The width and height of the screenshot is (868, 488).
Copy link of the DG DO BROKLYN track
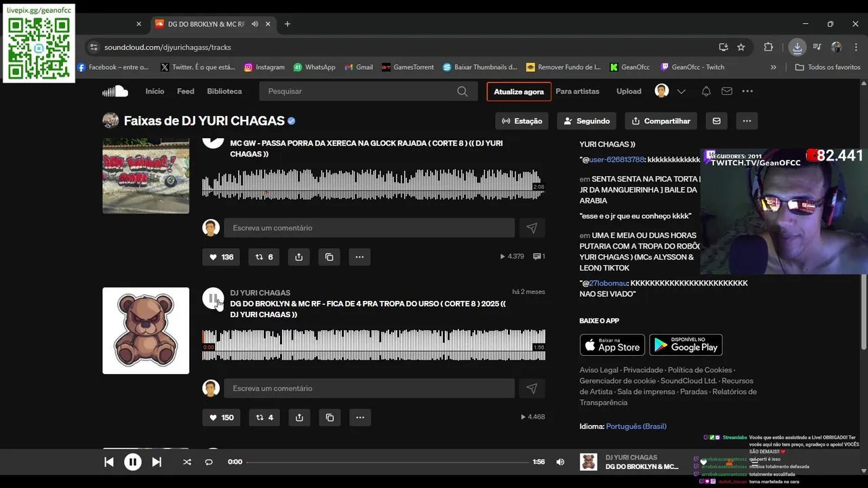(330, 418)
